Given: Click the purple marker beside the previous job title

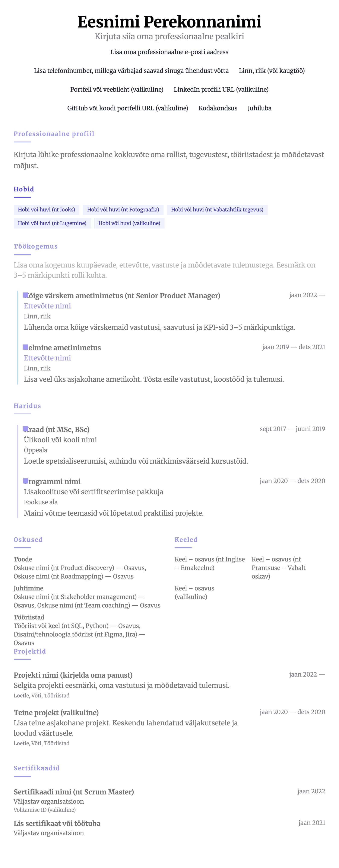Looking at the screenshot, I should tap(26, 347).
